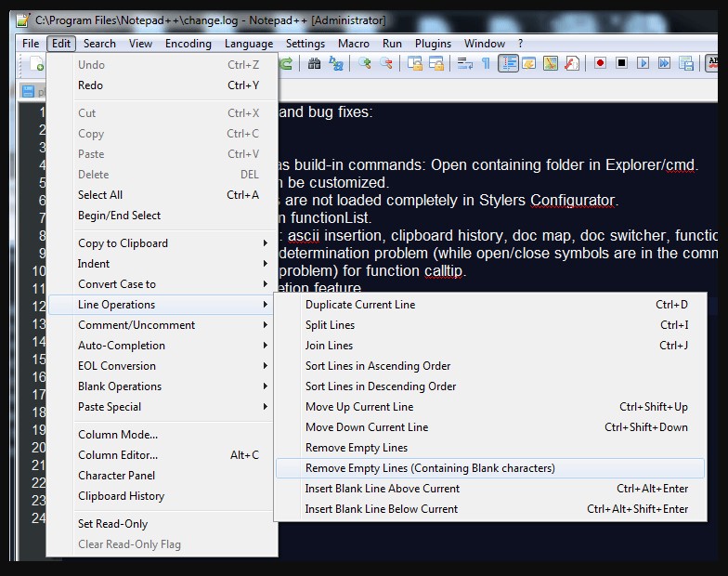Expand the Convert Case to submenu

coord(160,284)
